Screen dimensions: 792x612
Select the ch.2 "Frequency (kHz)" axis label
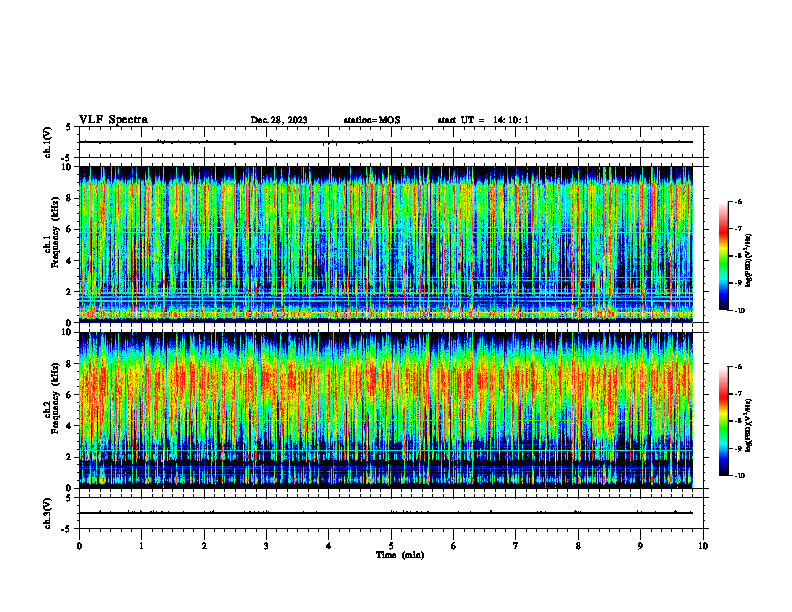coord(55,398)
